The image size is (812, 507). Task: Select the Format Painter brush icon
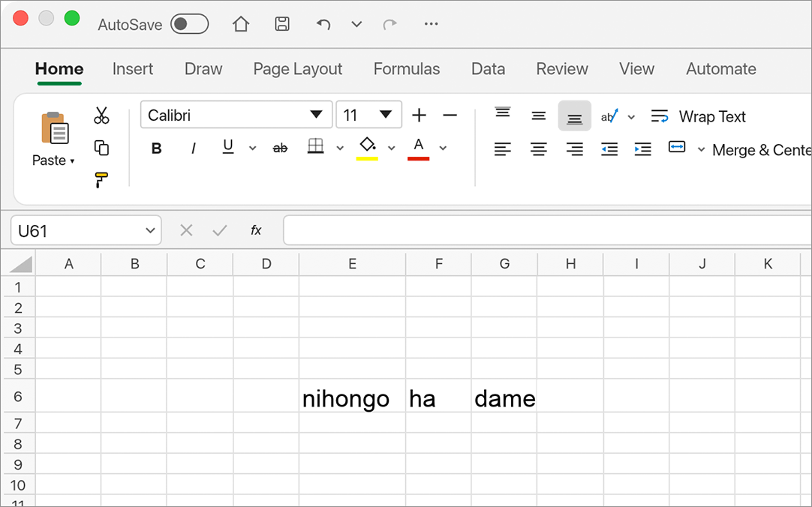pyautogui.click(x=101, y=180)
